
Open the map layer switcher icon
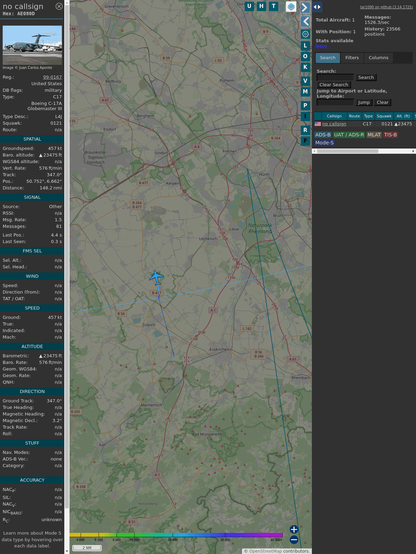tap(291, 6)
